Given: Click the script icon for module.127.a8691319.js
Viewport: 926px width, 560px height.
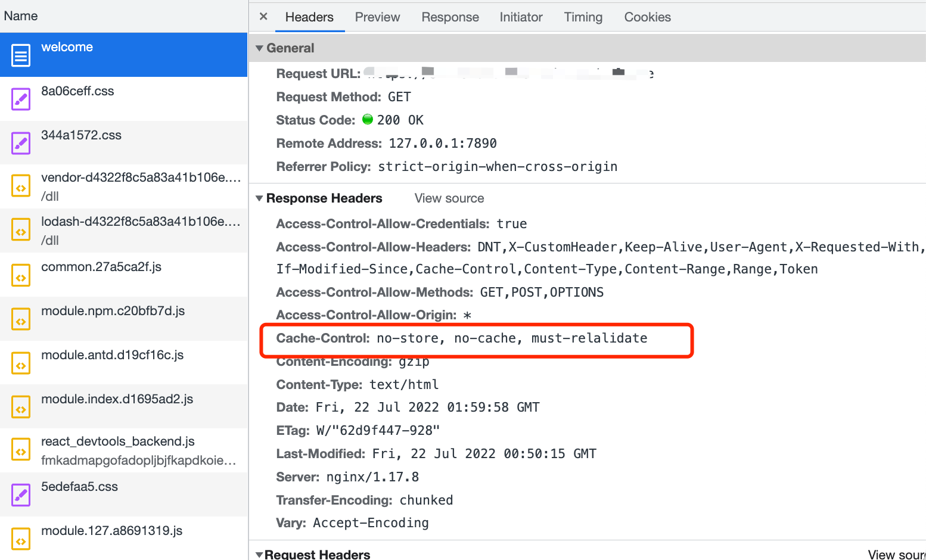Looking at the screenshot, I should point(21,540).
